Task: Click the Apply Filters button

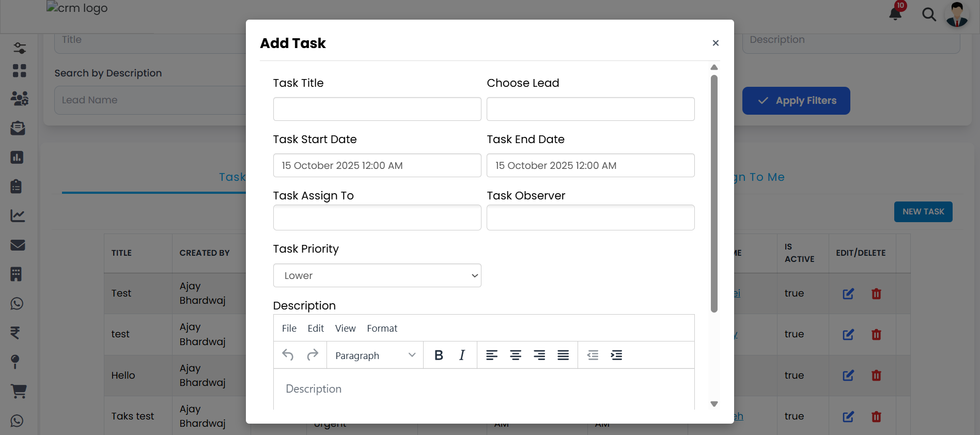Action: point(796,100)
